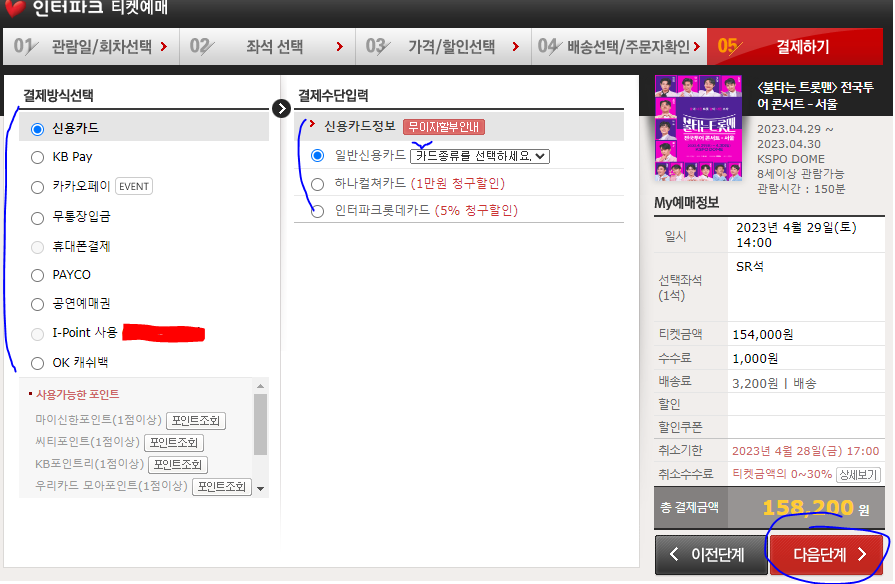Screen dimensions: 895x584
Task: Expand cancellation fee details via 상세보기
Action: click(x=860, y=472)
